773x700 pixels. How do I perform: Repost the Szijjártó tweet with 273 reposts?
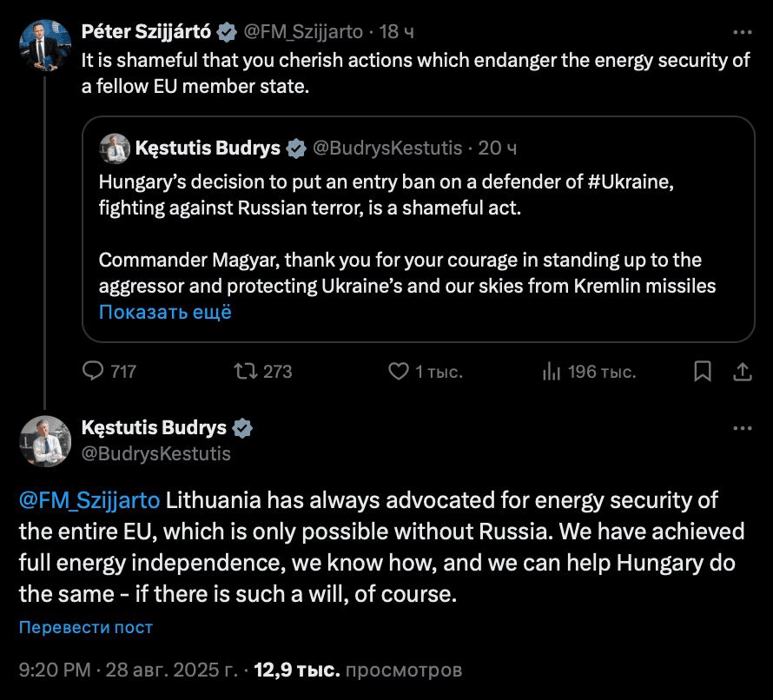click(x=245, y=371)
